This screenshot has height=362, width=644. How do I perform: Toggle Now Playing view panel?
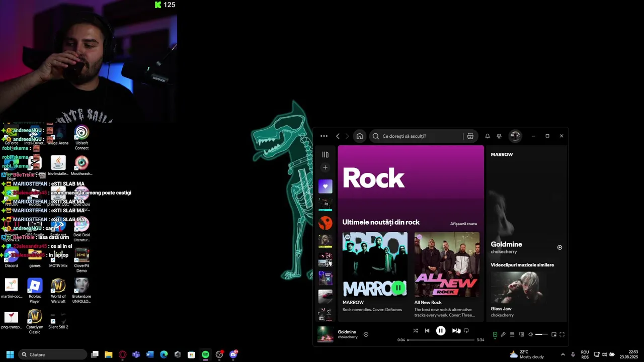click(495, 334)
